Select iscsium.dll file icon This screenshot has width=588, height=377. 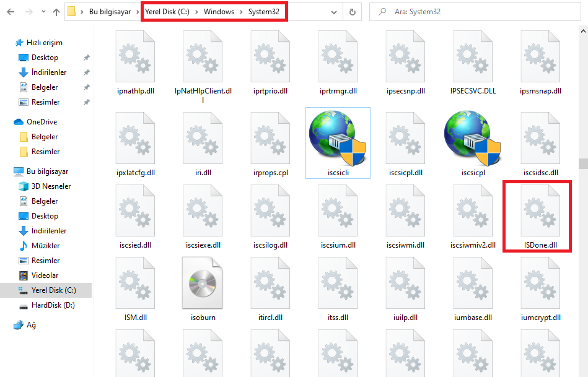[338, 210]
